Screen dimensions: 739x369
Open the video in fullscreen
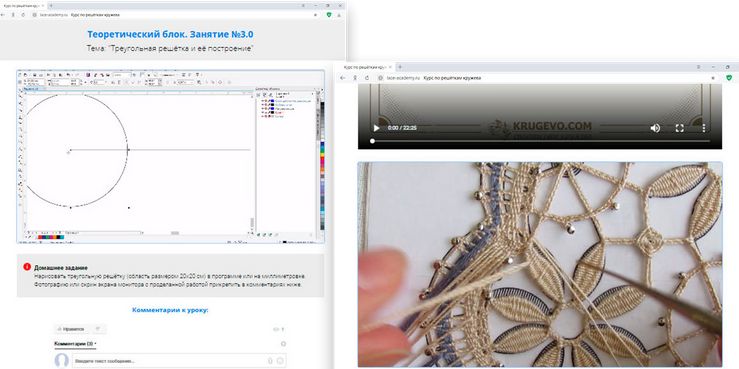tap(679, 128)
